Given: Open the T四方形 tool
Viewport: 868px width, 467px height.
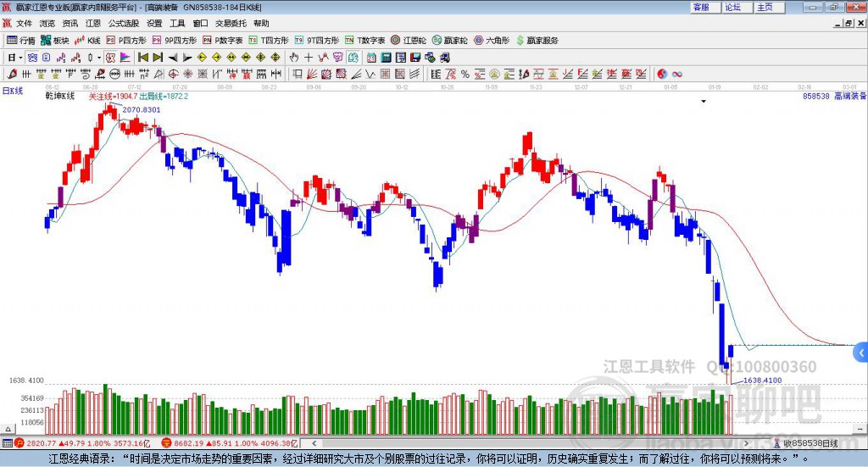Looking at the screenshot, I should tap(269, 41).
